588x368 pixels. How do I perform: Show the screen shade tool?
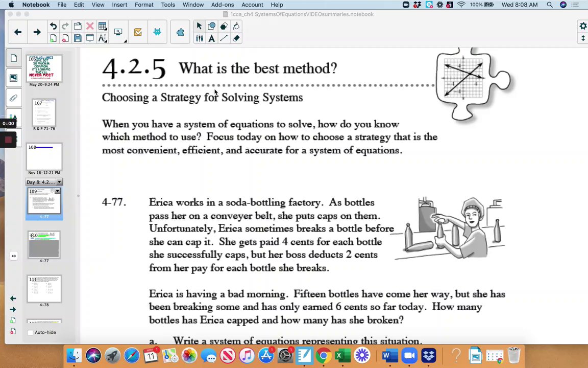pyautogui.click(x=90, y=38)
